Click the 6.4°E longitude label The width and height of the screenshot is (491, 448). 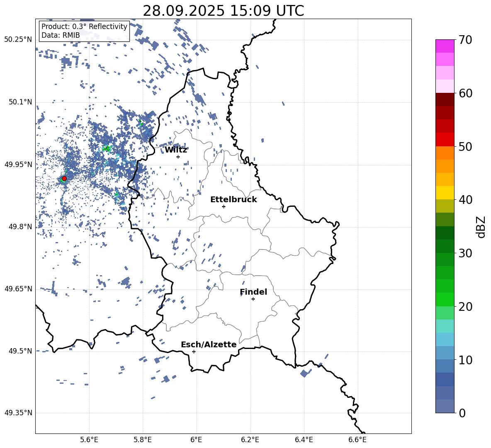(x=304, y=440)
